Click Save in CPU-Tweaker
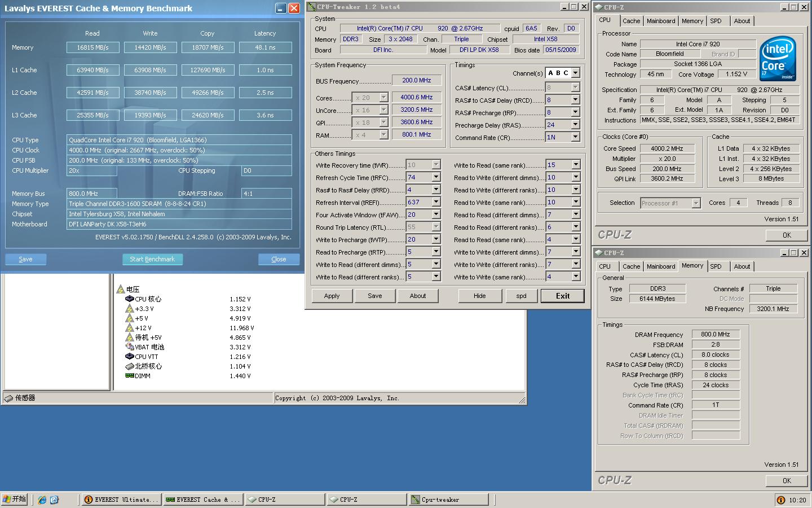Image resolution: width=812 pixels, height=508 pixels. click(x=375, y=296)
